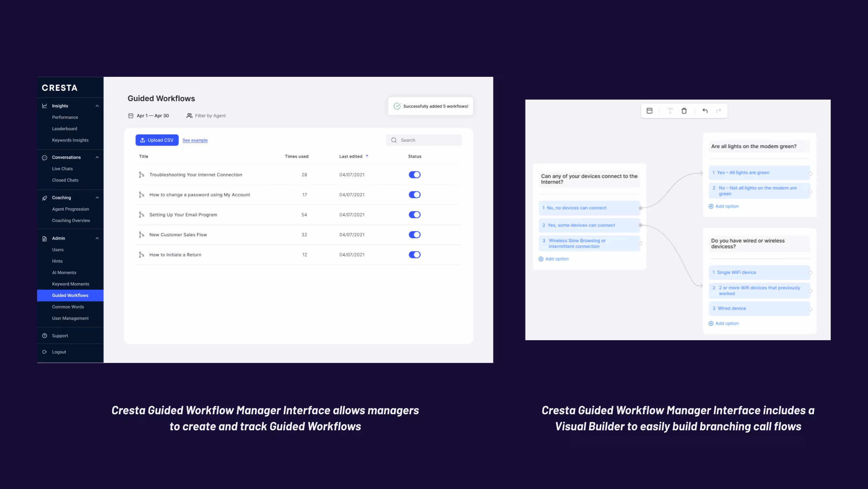Image resolution: width=868 pixels, height=489 pixels.
Task: Click the text tool icon in the builder toolbar
Action: pyautogui.click(x=670, y=111)
